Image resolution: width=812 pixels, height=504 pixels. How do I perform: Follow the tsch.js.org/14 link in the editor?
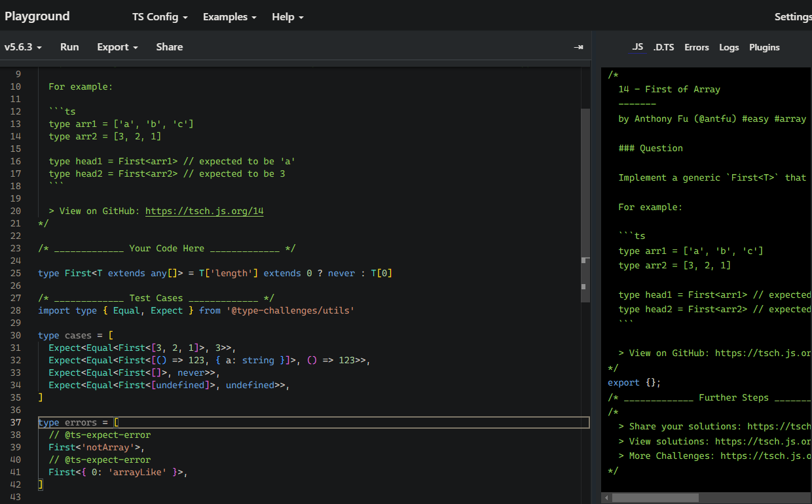point(204,211)
